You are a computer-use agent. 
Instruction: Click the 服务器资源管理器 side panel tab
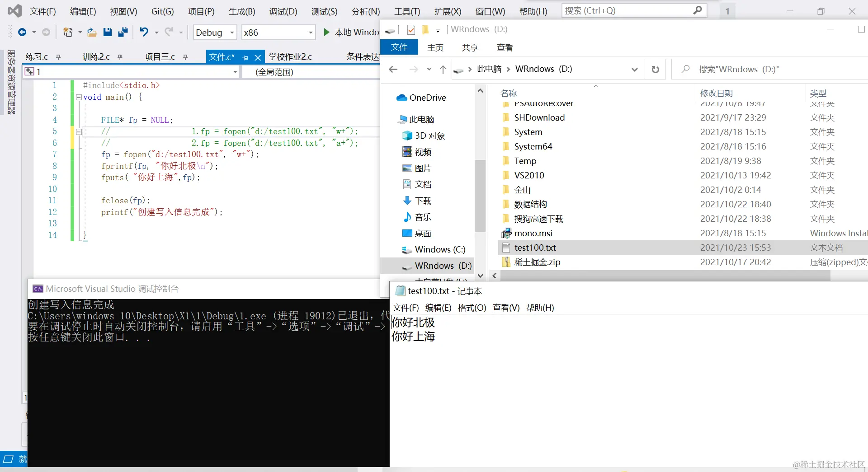[x=11, y=82]
